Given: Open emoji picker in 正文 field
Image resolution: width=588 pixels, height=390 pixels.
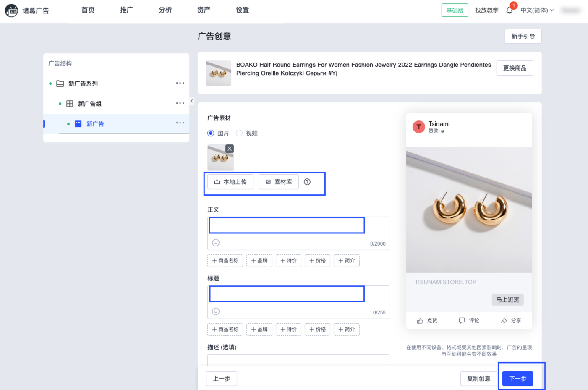Looking at the screenshot, I should 216,243.
